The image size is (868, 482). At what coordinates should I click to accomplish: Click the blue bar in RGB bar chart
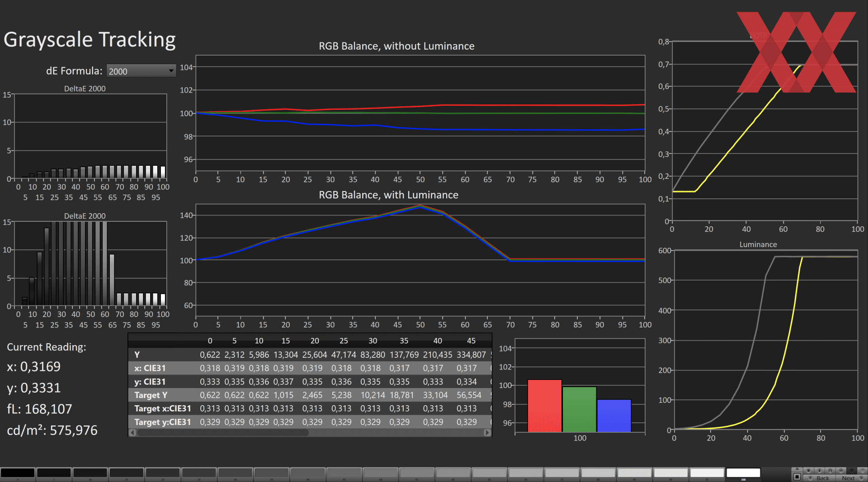(x=614, y=416)
